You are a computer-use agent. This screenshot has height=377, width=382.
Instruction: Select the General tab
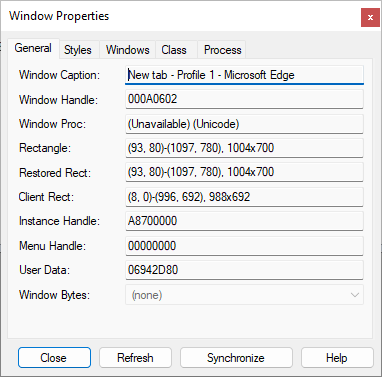33,49
